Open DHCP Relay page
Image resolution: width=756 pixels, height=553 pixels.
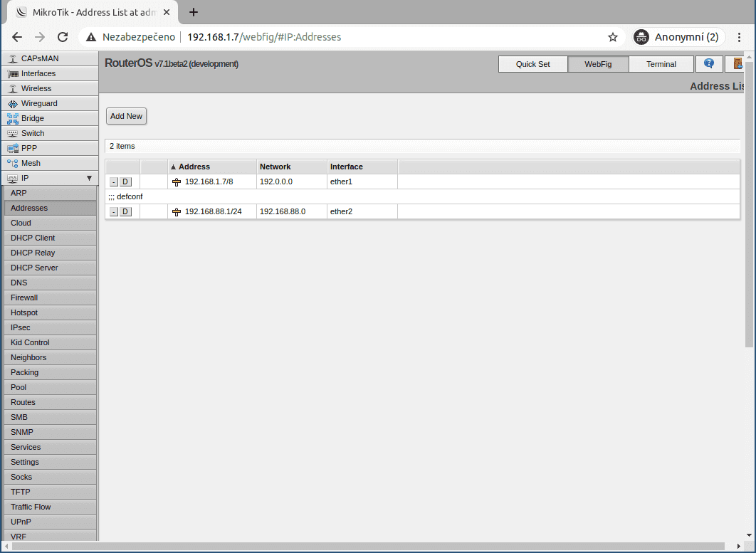click(x=50, y=253)
